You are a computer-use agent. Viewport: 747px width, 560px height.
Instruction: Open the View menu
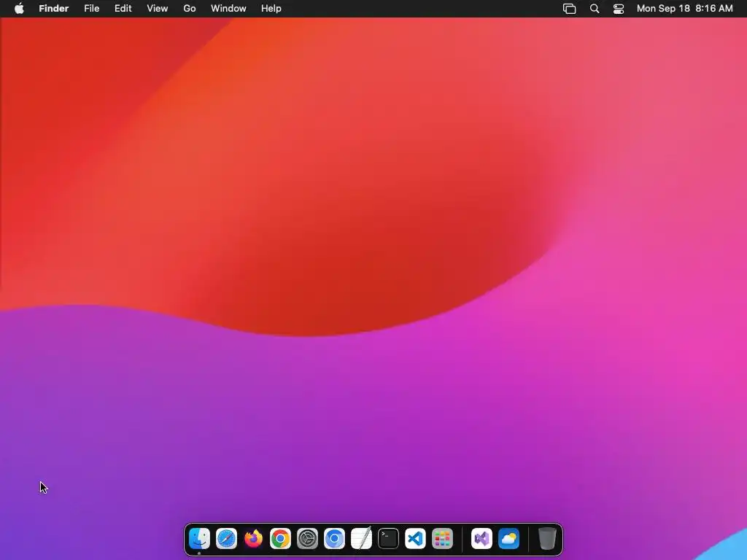(x=158, y=9)
